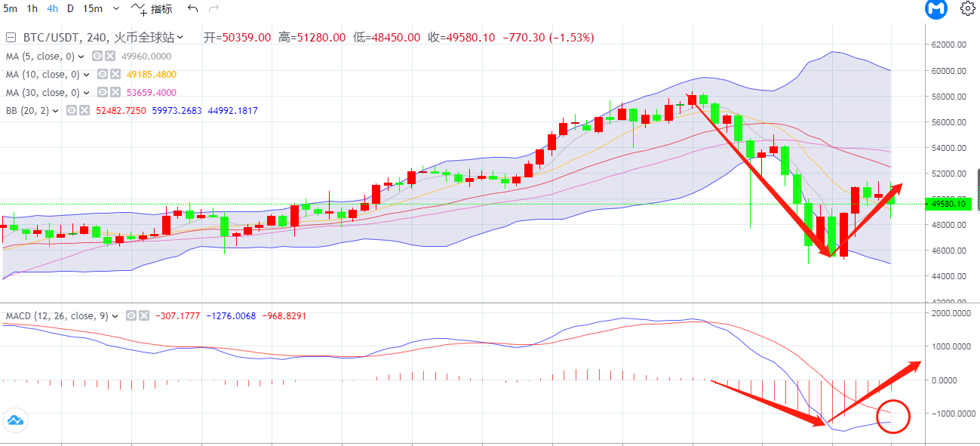The image size is (980, 446).
Task: Click MACD line value -1276.0068
Action: pyautogui.click(x=231, y=316)
